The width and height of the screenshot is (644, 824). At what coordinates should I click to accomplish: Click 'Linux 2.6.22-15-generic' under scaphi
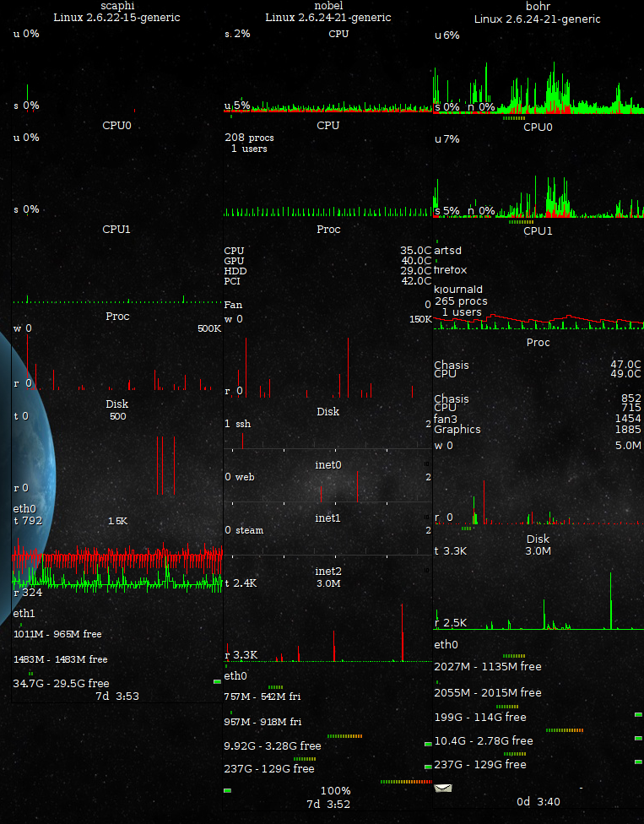116,18
